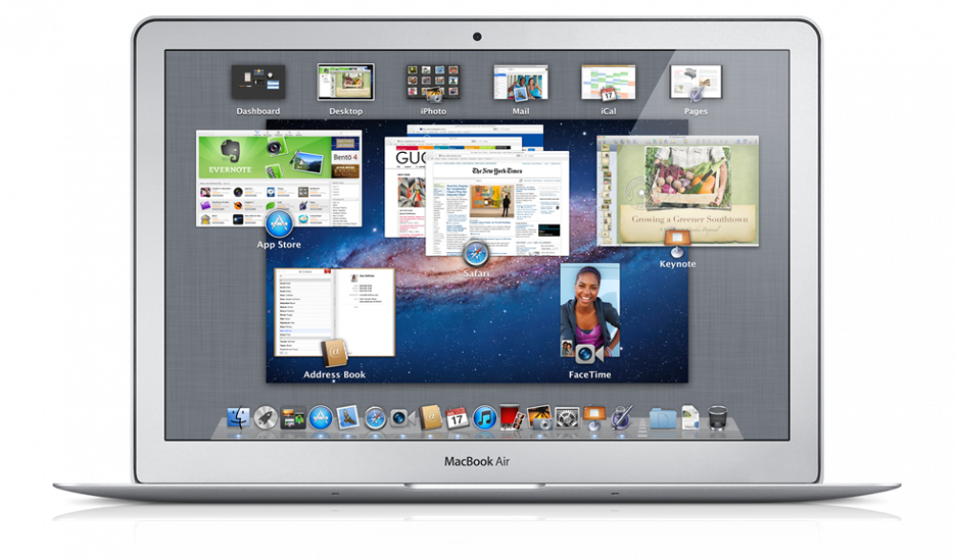Launch Safari compass icon in the Dock
This screenshot has width=956, height=560.
pos(375,419)
